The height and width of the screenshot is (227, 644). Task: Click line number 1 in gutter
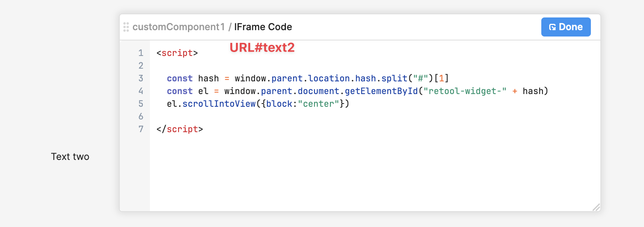click(141, 53)
